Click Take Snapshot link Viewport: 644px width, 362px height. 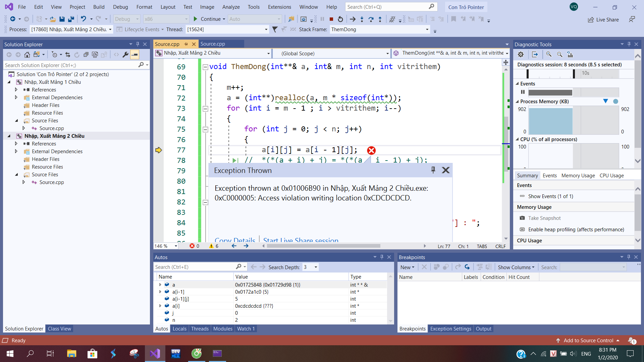[544, 218]
